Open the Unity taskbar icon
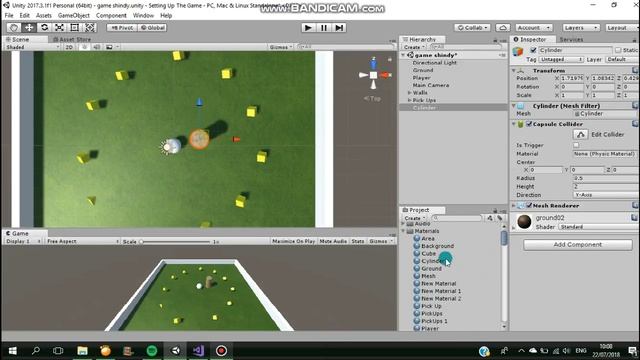This screenshot has height=360, width=640. click(x=176, y=351)
